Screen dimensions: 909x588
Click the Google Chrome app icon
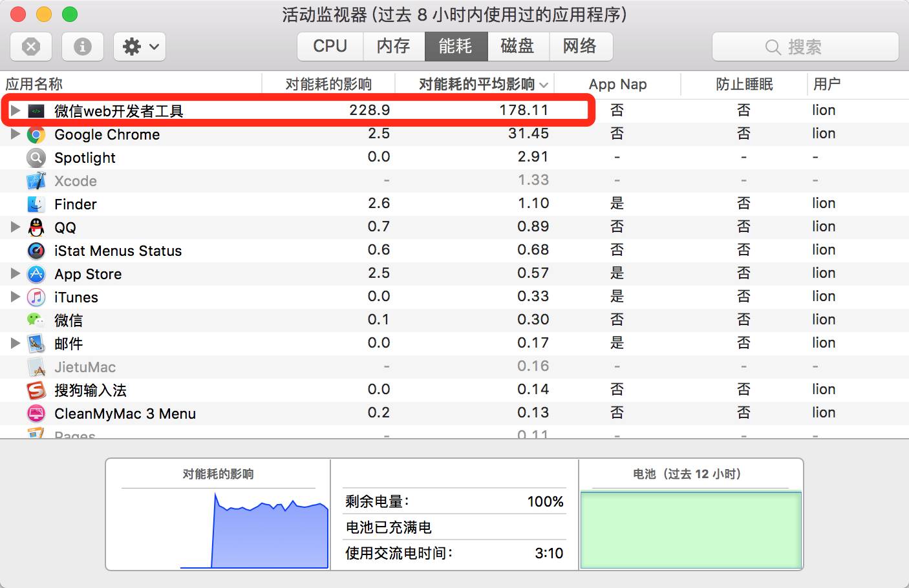36,134
